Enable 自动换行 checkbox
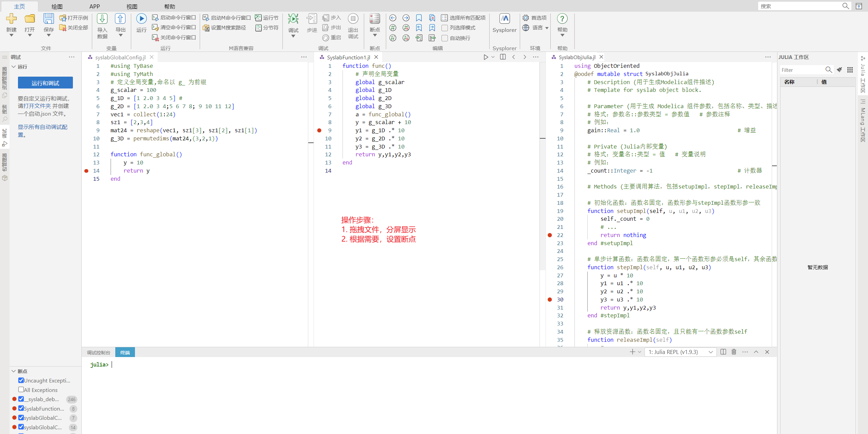 click(x=445, y=38)
